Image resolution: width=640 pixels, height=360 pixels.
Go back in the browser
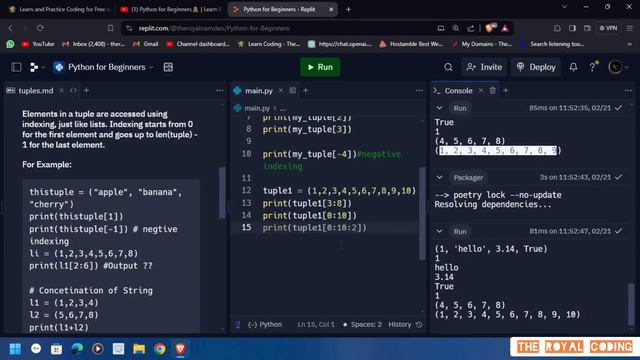tap(11, 28)
